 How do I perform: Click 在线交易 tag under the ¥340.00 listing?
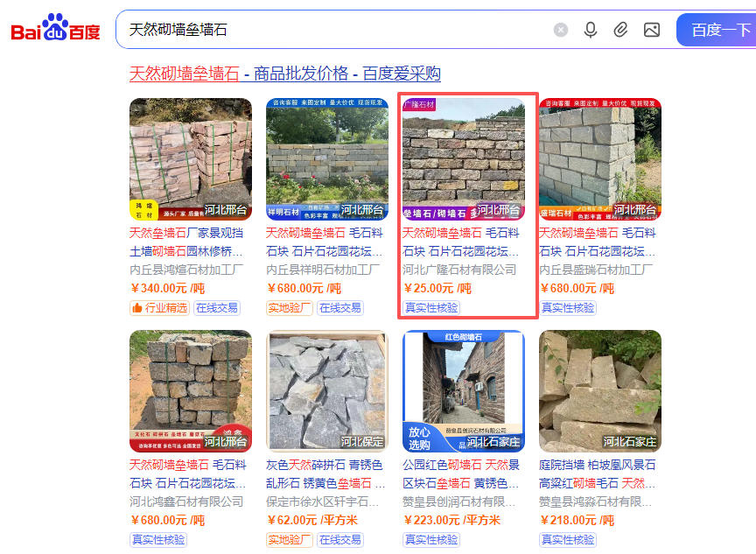[x=217, y=307]
